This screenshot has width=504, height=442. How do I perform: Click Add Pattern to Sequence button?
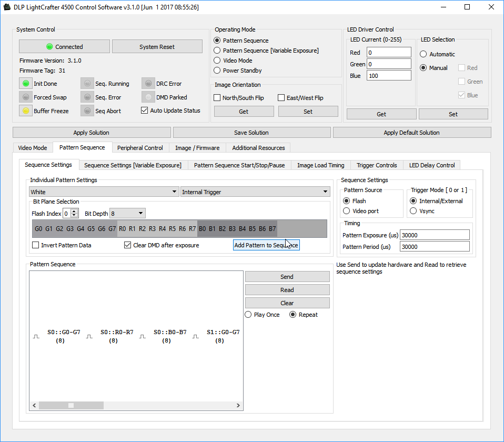[x=266, y=245]
